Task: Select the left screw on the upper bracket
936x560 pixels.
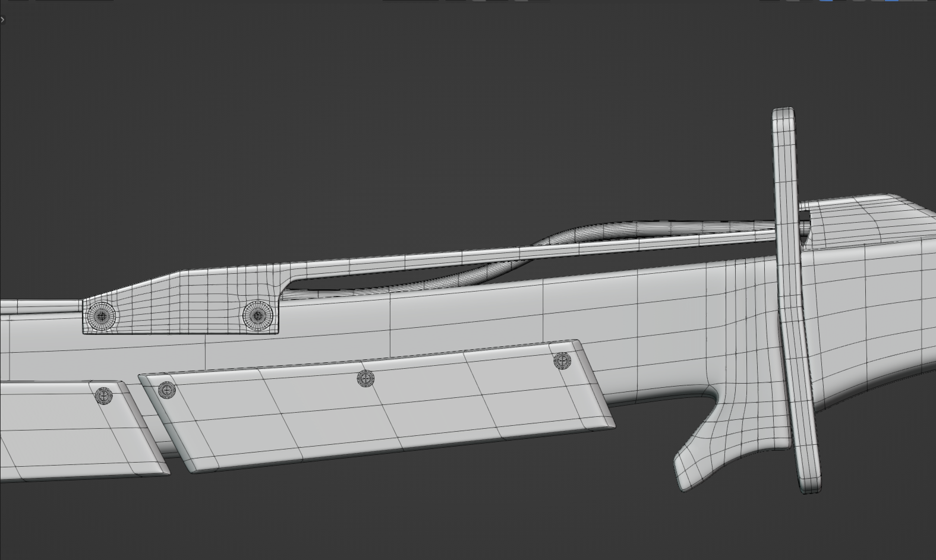Action: 101,315
